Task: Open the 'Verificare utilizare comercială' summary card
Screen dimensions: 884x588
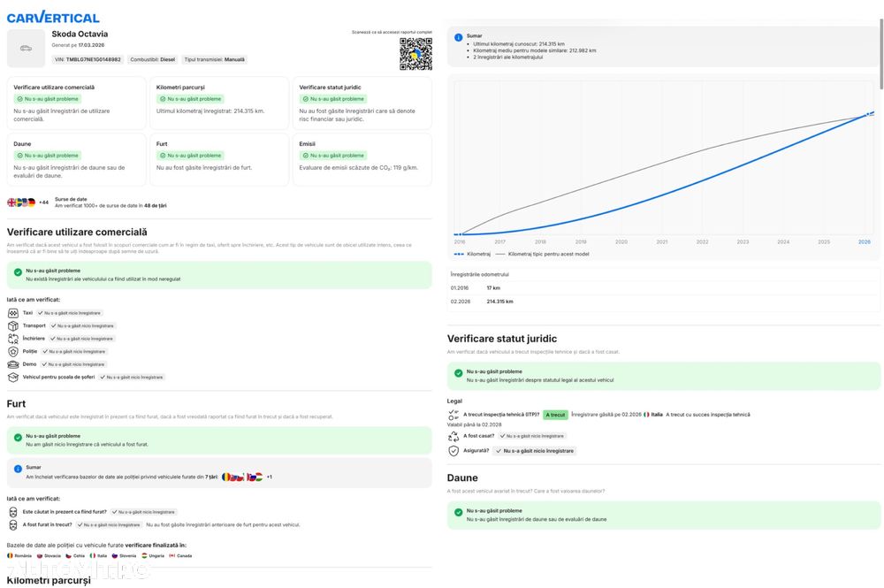Action: coord(77,103)
